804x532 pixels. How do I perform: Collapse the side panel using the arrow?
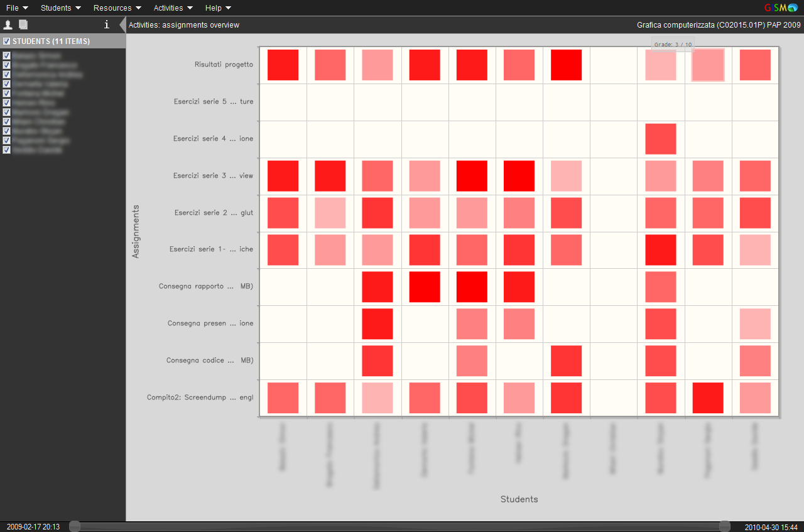tap(122, 25)
